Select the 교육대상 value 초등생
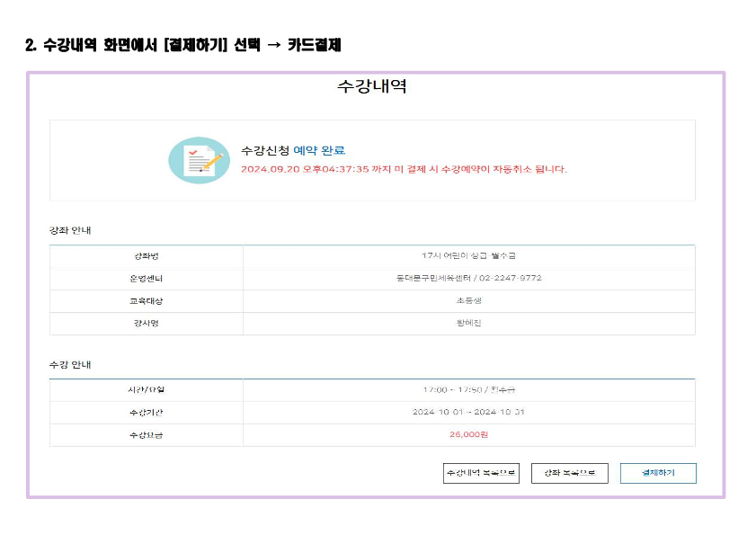The height and width of the screenshot is (535, 756). [468, 301]
